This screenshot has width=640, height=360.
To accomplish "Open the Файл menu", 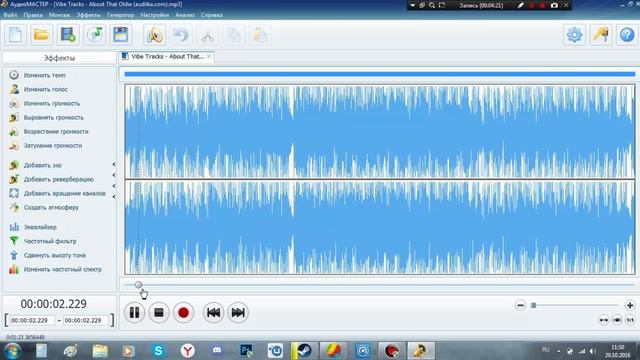I will point(10,15).
